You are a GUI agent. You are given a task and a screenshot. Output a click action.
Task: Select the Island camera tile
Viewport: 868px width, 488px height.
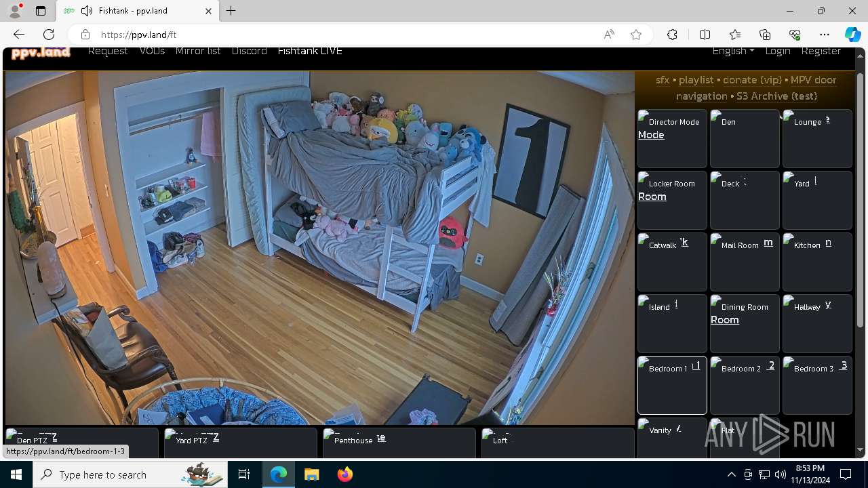[672, 323]
